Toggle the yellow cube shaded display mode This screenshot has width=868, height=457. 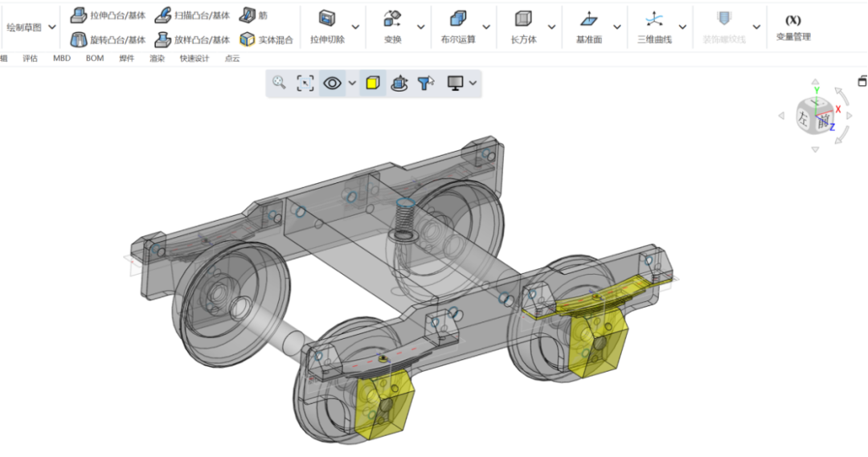coord(373,83)
